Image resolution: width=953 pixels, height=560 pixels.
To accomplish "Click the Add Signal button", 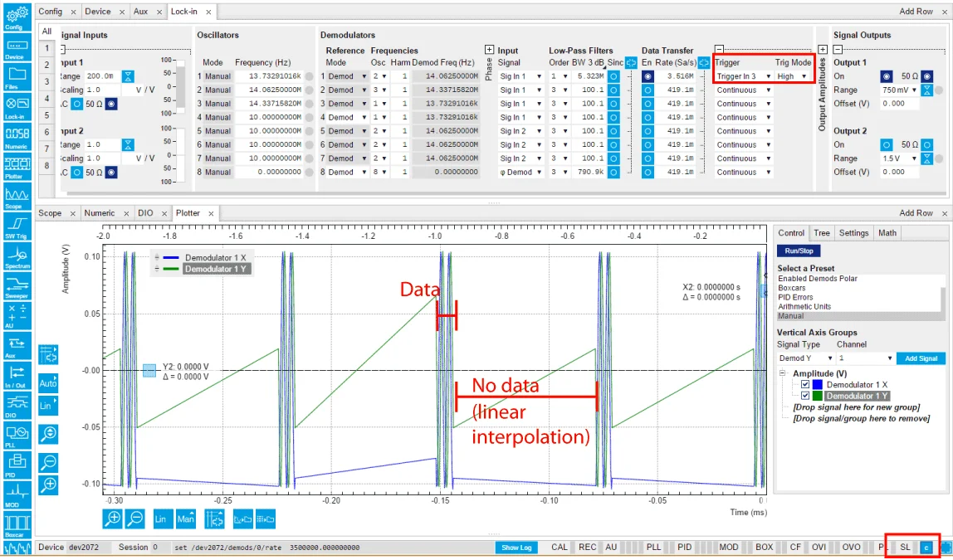I will (x=921, y=358).
